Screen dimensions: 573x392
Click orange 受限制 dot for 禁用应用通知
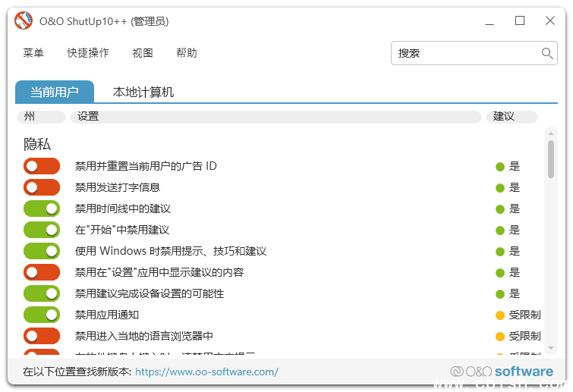500,315
